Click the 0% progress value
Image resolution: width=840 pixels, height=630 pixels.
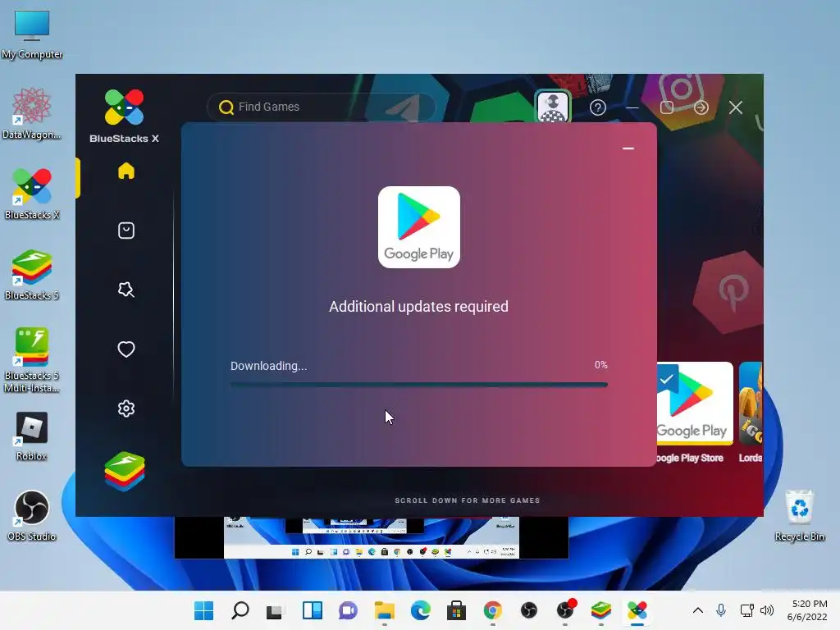[601, 365]
